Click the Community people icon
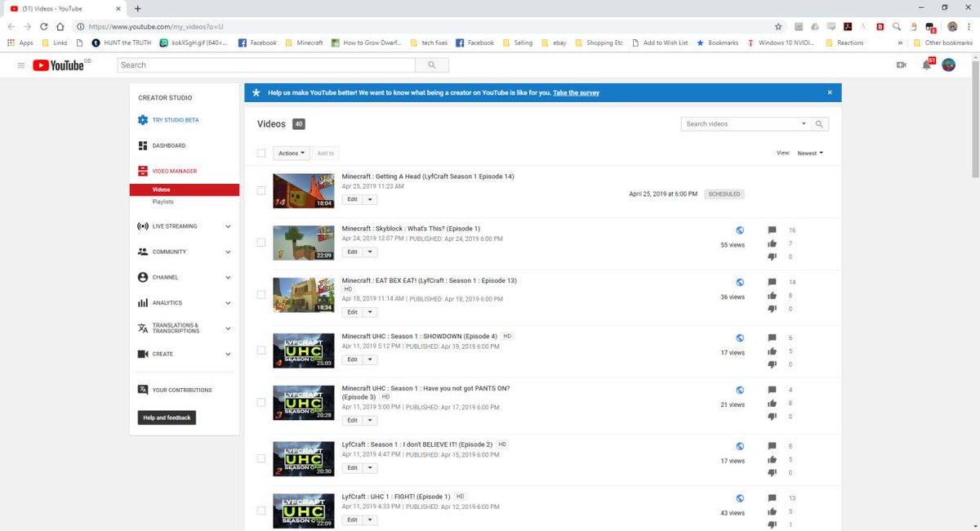The width and height of the screenshot is (980, 531). click(143, 252)
